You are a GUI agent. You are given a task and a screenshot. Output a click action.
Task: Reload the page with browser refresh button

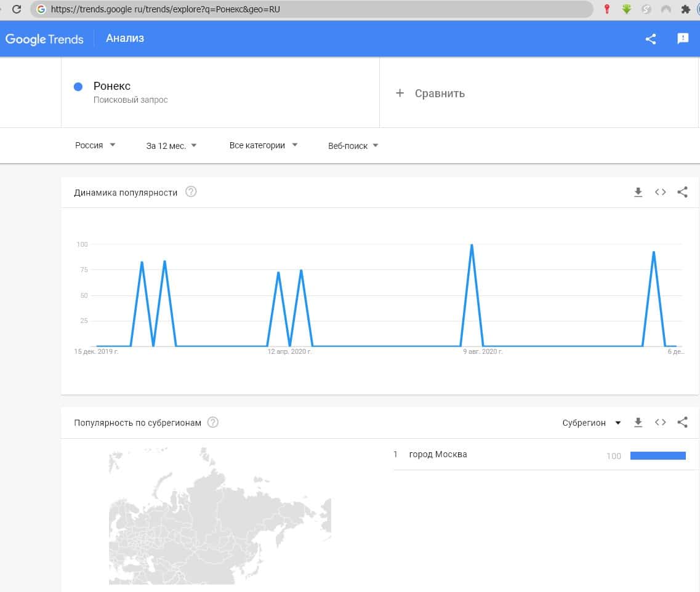[17, 9]
